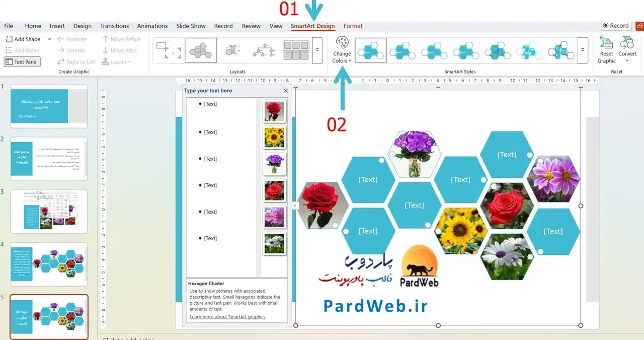
Task: Select the second SmartArt style
Action: (x=403, y=50)
